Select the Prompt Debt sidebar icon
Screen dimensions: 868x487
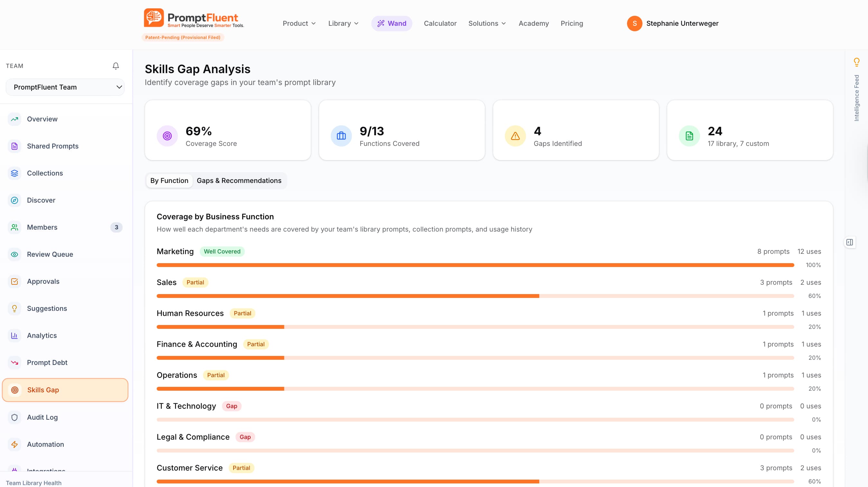click(x=14, y=363)
